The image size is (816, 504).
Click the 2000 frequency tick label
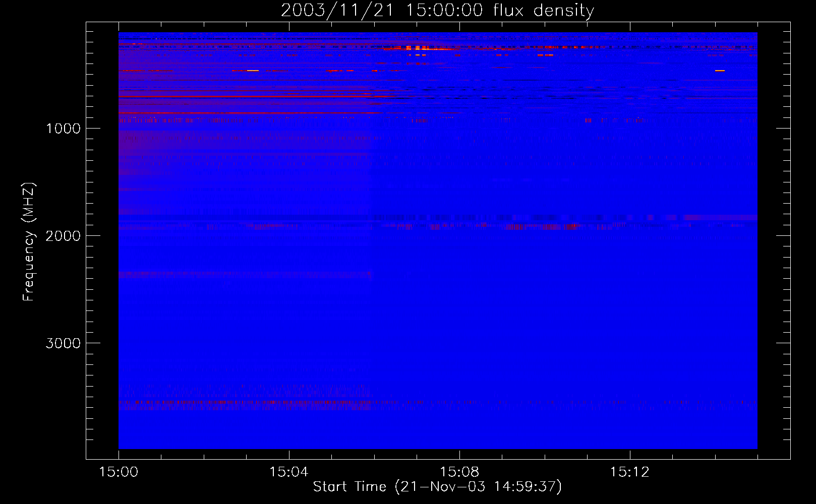coord(63,236)
